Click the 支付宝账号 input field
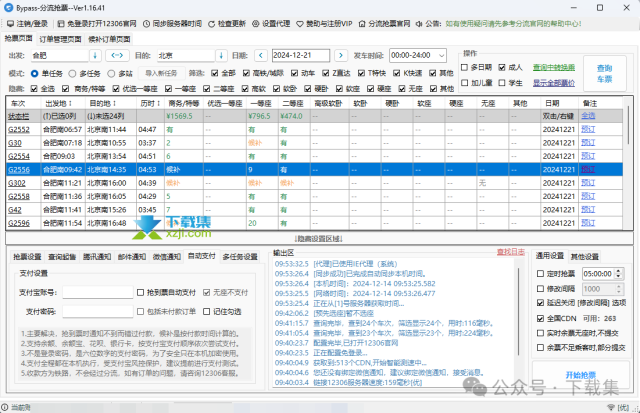This screenshot has height=413, width=640. pos(98,292)
